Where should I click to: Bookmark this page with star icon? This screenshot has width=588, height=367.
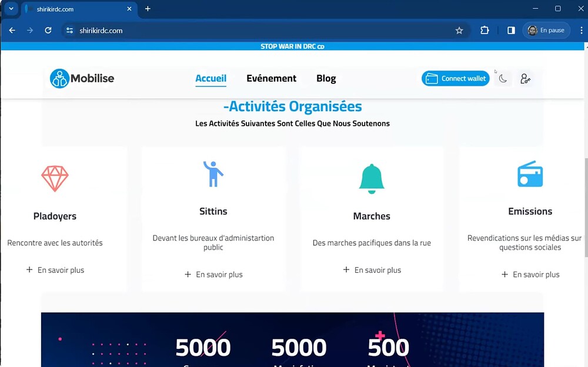pyautogui.click(x=459, y=31)
